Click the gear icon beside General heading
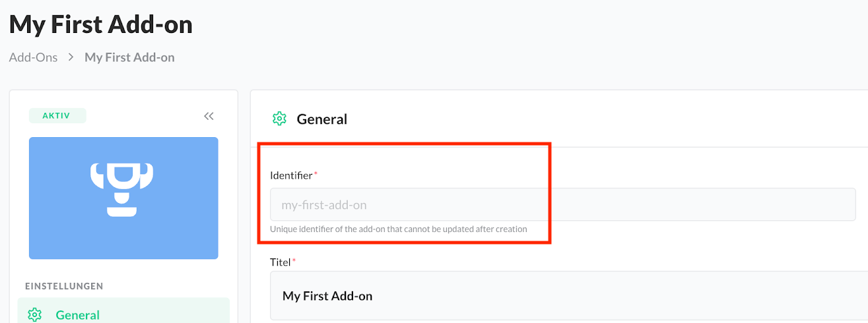This screenshot has width=868, height=323. [x=279, y=119]
